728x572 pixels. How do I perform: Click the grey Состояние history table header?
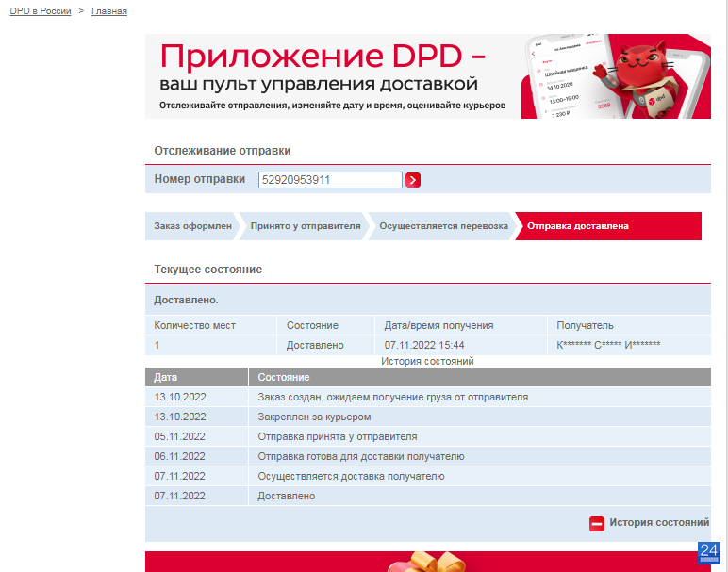tap(480, 377)
